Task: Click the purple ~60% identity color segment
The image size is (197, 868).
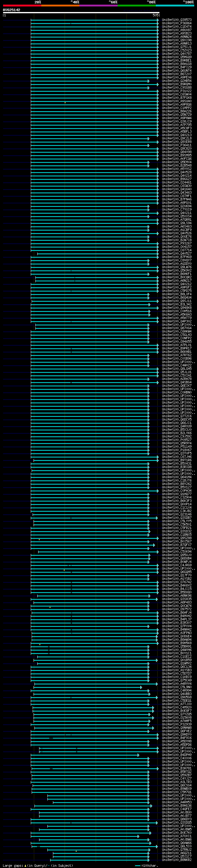Action: click(x=99, y=6)
